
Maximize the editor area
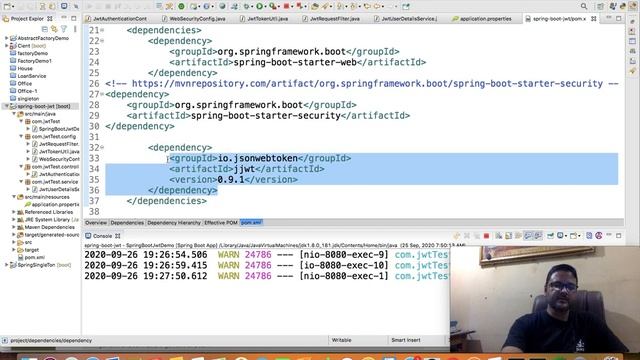619,18
